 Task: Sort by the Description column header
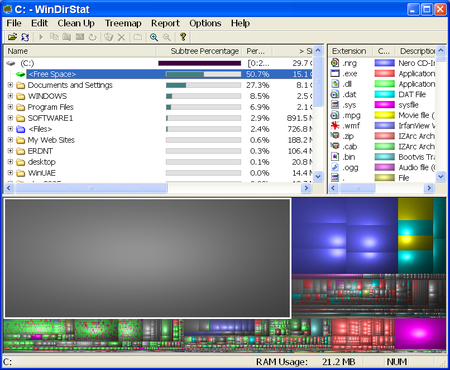point(415,51)
